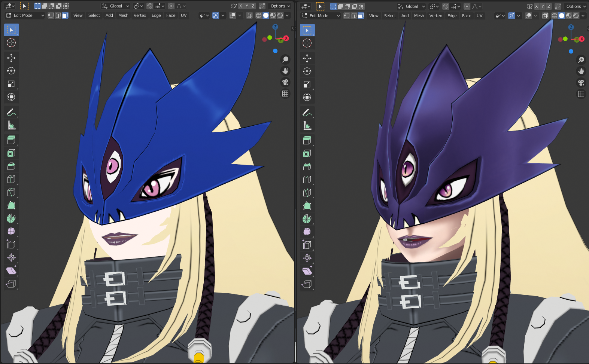The height and width of the screenshot is (364, 589).
Task: Click red X axis on left navigation gizmo
Action: [286, 38]
